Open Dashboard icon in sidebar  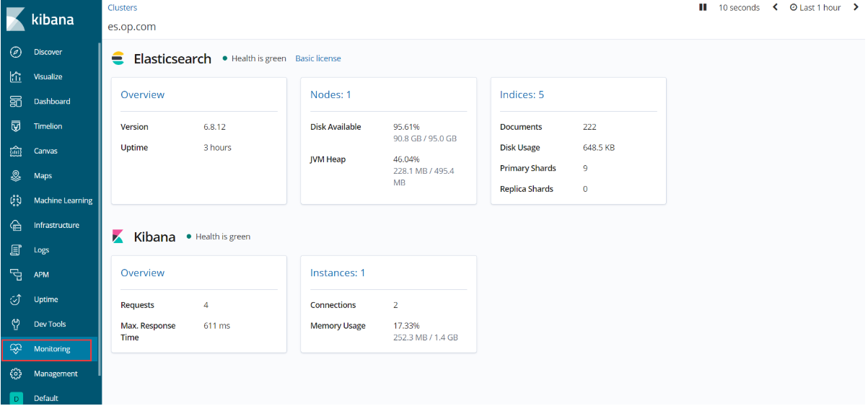(x=16, y=102)
